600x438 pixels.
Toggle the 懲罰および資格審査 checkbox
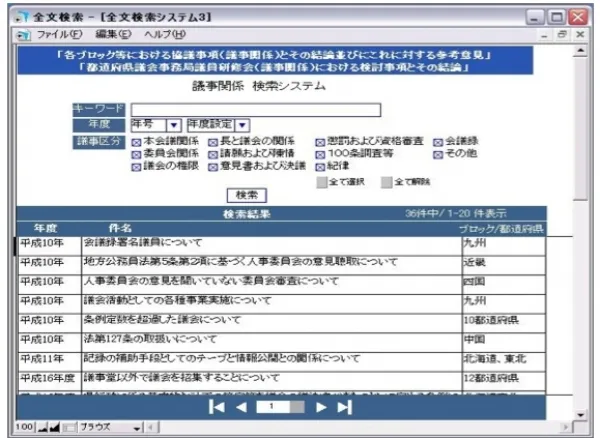[320, 143]
